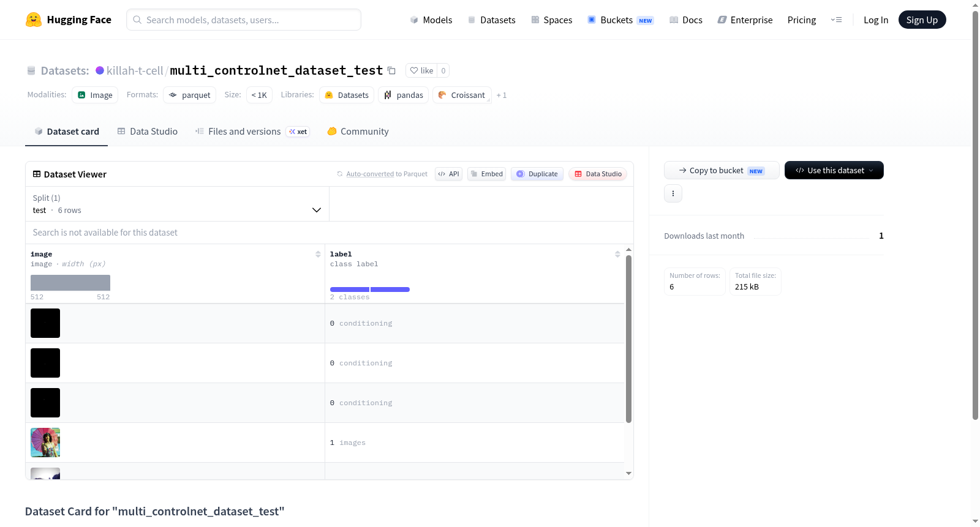
Task: Click the parquet format tag
Action: pyautogui.click(x=189, y=95)
